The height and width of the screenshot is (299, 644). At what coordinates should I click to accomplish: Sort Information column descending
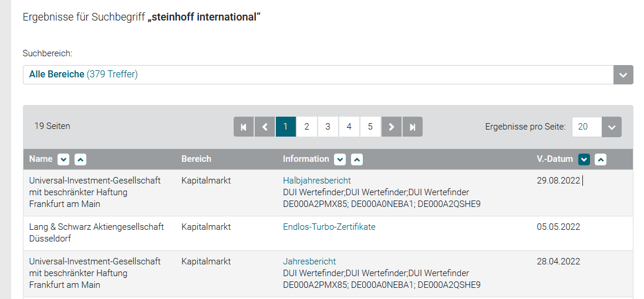tap(340, 159)
